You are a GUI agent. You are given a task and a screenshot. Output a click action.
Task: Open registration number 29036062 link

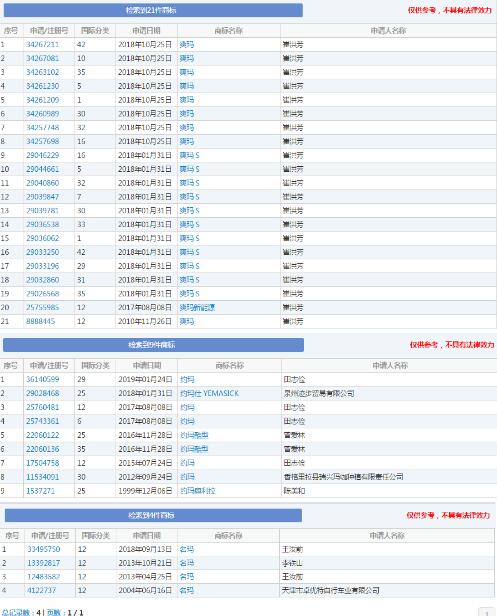pos(42,238)
